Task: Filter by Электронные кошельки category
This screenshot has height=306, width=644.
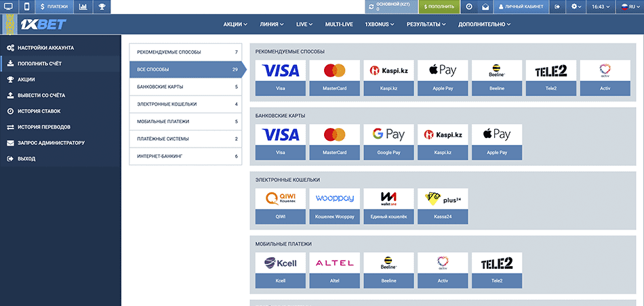Action: [x=186, y=104]
